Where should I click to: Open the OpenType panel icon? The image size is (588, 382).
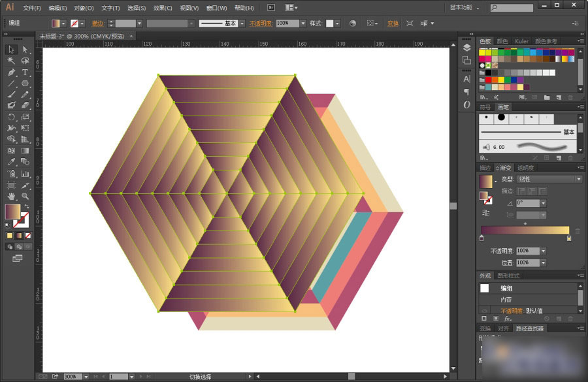pyautogui.click(x=466, y=104)
